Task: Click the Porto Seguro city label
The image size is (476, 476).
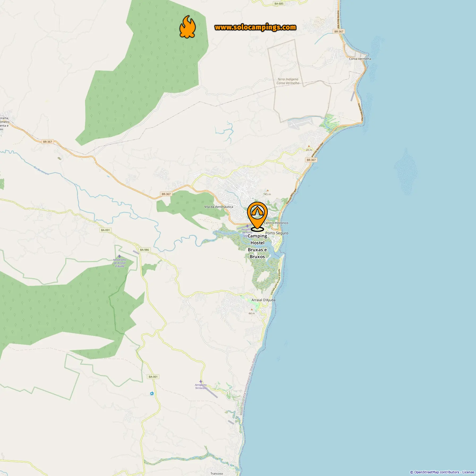Action: pyautogui.click(x=277, y=233)
